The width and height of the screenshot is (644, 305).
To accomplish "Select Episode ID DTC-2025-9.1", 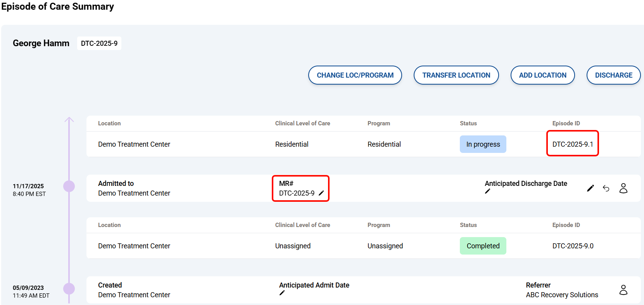I will (572, 144).
